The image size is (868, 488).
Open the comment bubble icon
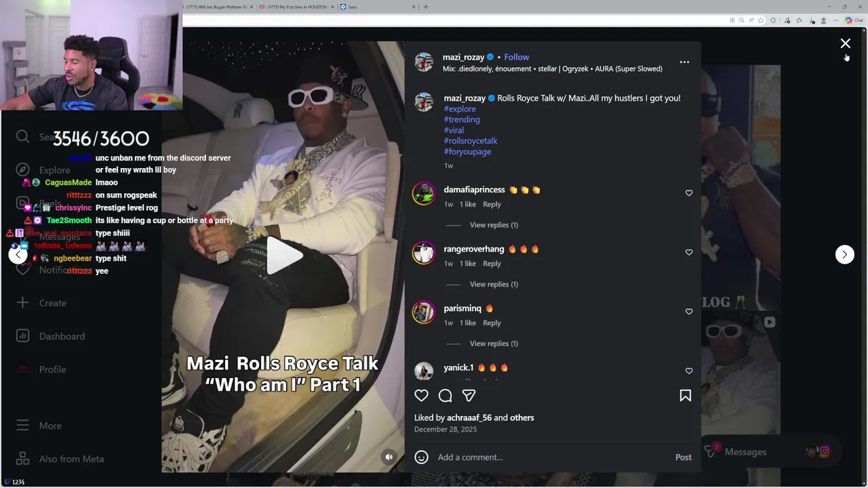pyautogui.click(x=445, y=395)
